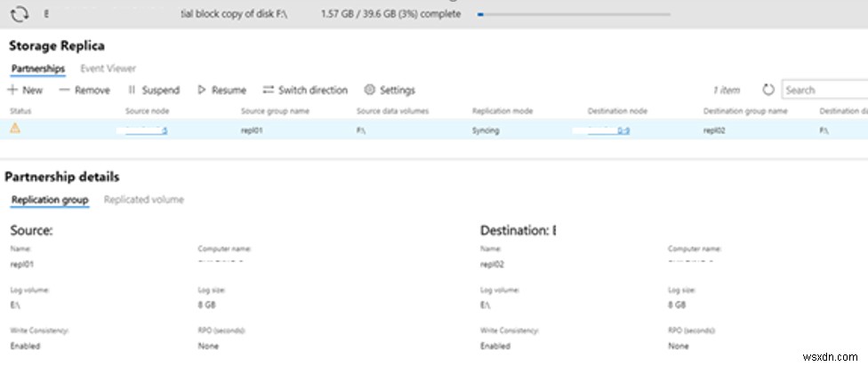Sort by Destination group name column
Viewport: 868px width, 366px height.
(745, 111)
